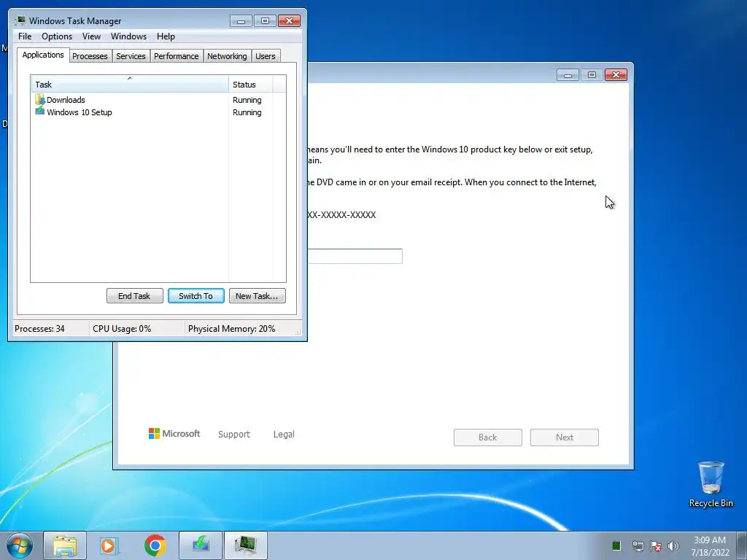Viewport: 747px width, 560px height.
Task: Open the taskbar clock showing 3:09 AM
Action: 710,546
